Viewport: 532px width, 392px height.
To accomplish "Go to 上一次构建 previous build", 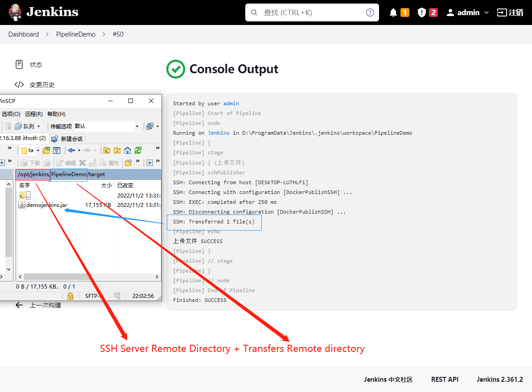I will 38,305.
